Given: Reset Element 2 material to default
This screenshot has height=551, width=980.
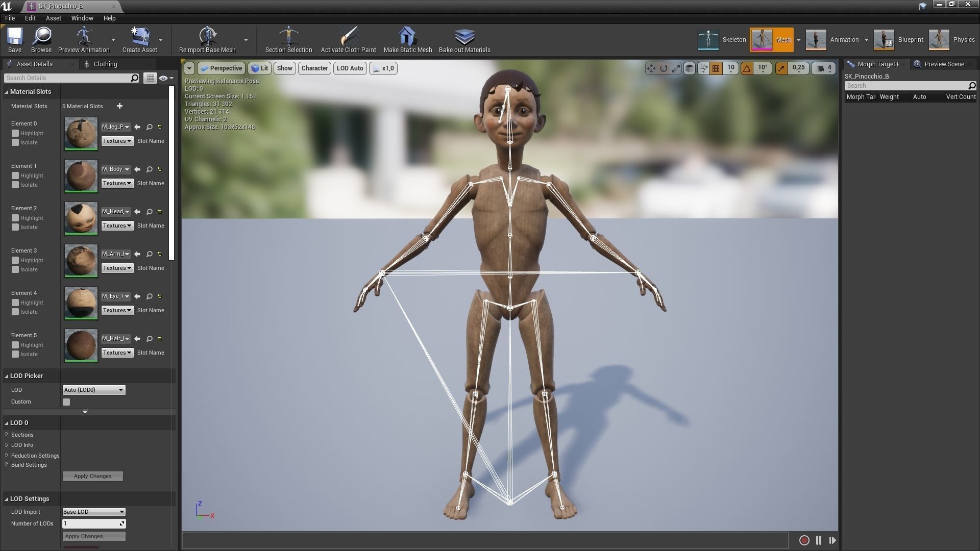Looking at the screenshot, I should 159,212.
